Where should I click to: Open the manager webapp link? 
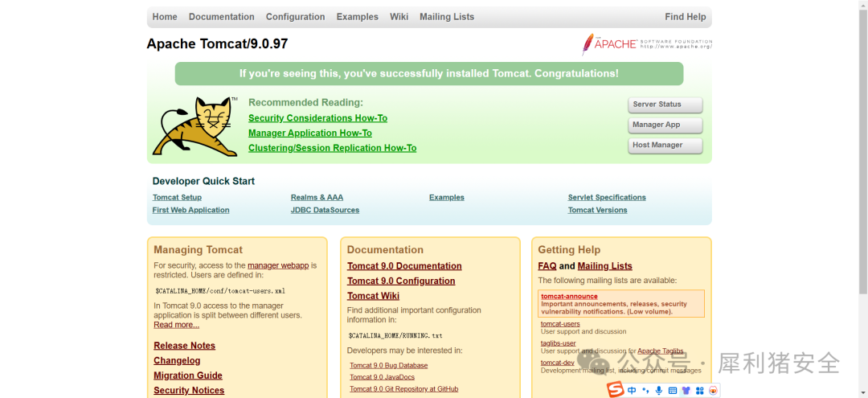(x=278, y=265)
